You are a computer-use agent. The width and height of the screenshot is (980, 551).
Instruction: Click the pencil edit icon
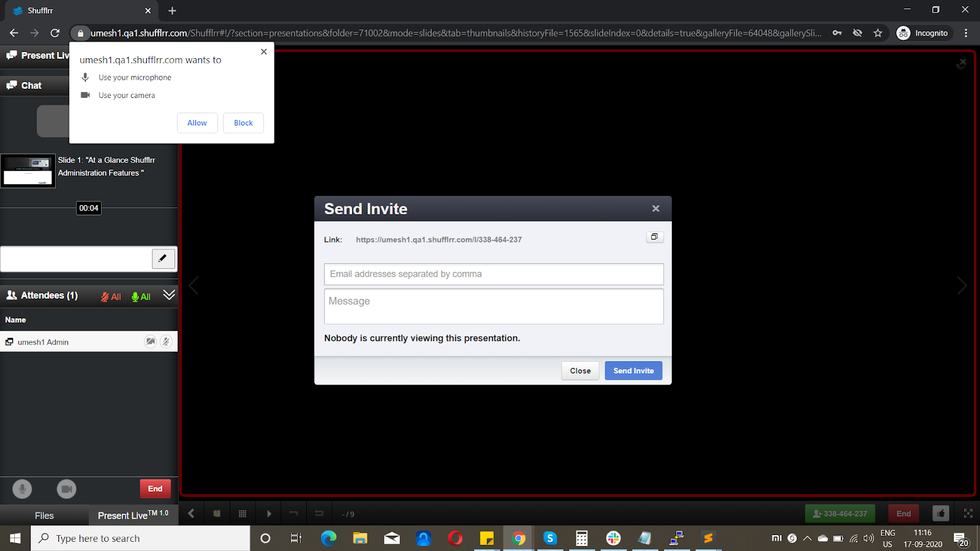click(x=163, y=259)
